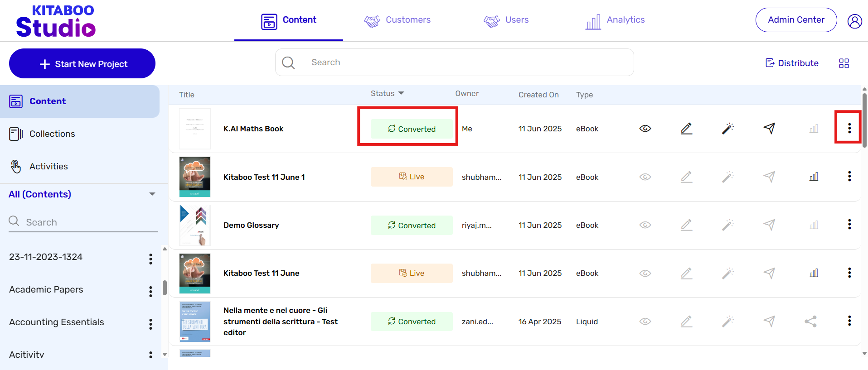
Task: Open the Content tab in top navigation
Action: (x=289, y=20)
